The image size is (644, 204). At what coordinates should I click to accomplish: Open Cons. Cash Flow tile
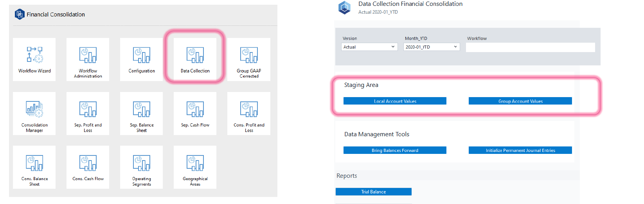tap(88, 167)
